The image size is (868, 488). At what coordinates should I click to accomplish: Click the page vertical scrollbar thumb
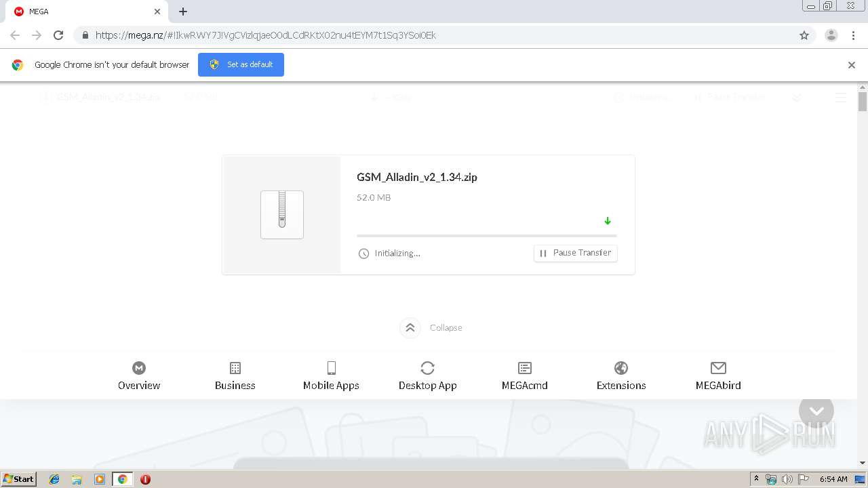pyautogui.click(x=863, y=102)
